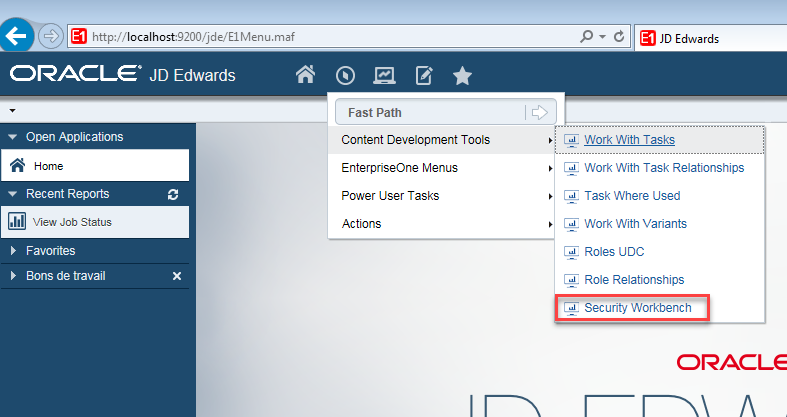This screenshot has width=787, height=417.
Task: Open the address bar autocomplete dropdown arrow
Action: [602, 37]
